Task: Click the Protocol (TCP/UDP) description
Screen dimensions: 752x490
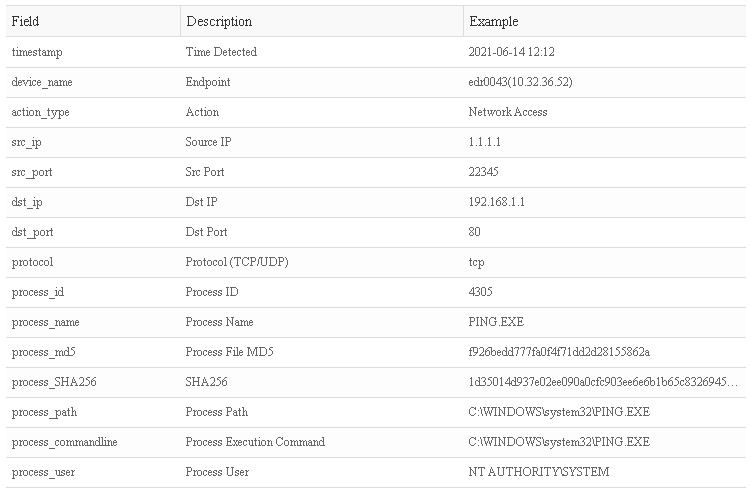Action: [x=237, y=262]
